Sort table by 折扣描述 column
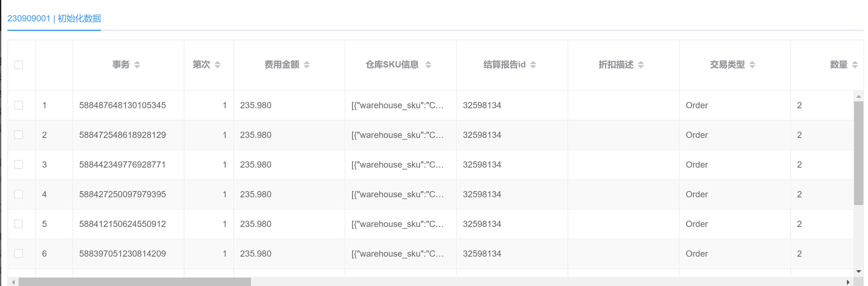The image size is (868, 286). pos(641,64)
